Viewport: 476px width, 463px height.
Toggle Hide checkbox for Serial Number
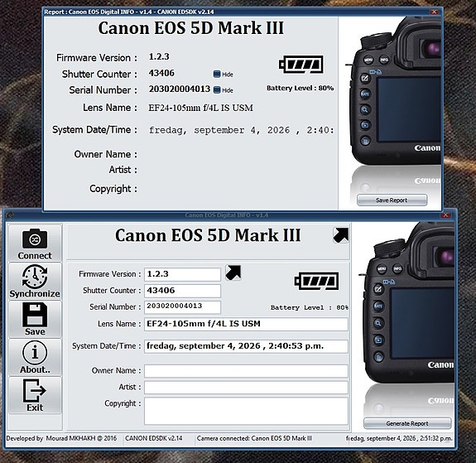(217, 90)
